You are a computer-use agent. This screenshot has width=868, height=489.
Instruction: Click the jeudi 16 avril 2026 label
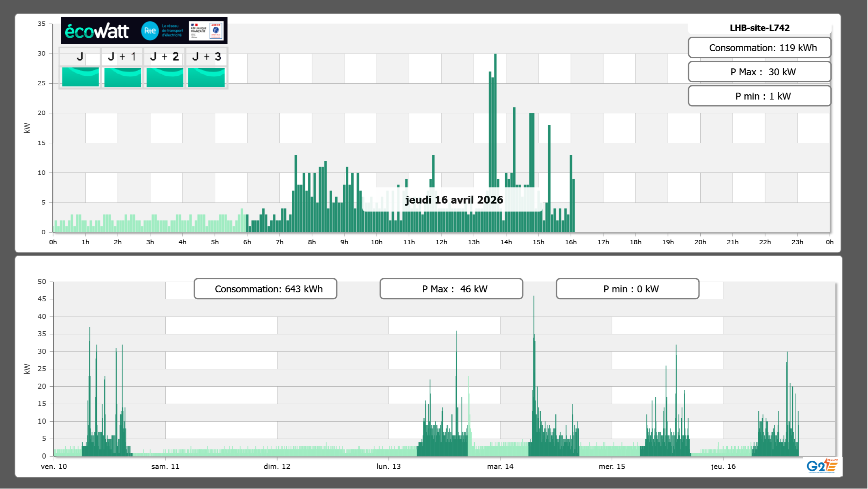(454, 200)
